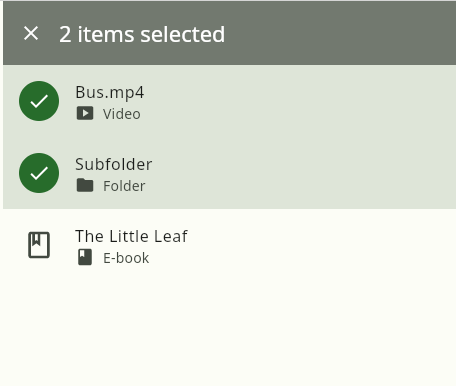Open the Bus.mp4 file name

point(110,92)
